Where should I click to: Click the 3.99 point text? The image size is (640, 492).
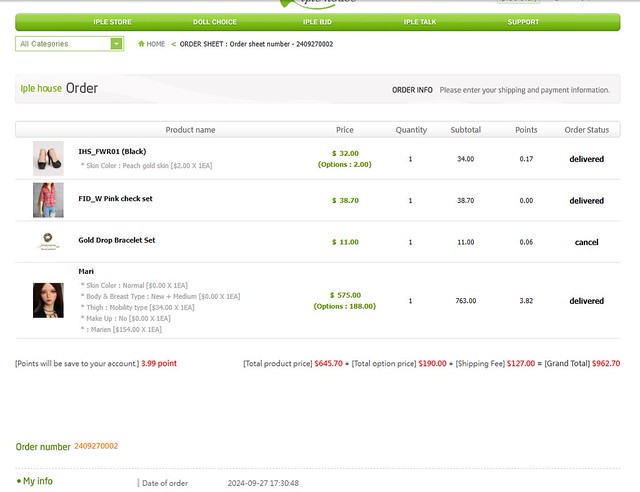(159, 363)
